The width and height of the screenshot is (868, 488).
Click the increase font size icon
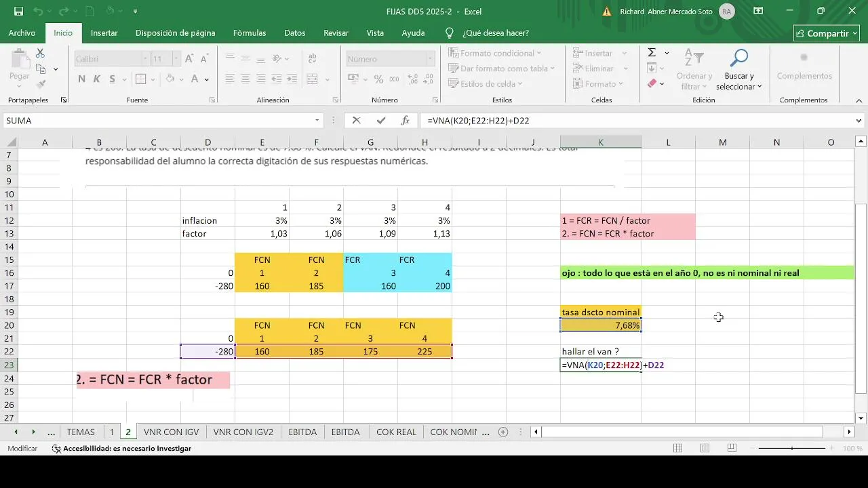(x=189, y=59)
